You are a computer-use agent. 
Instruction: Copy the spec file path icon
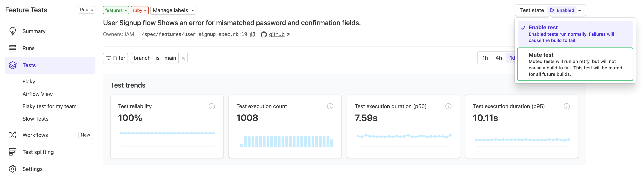coord(252,34)
